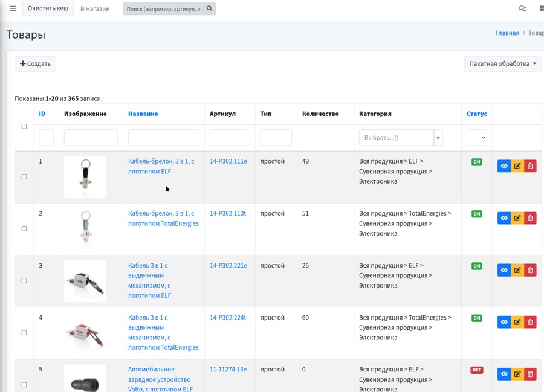Screen dimensions: 544x392
Task: View product 3 with eye icon
Action: pyautogui.click(x=504, y=270)
